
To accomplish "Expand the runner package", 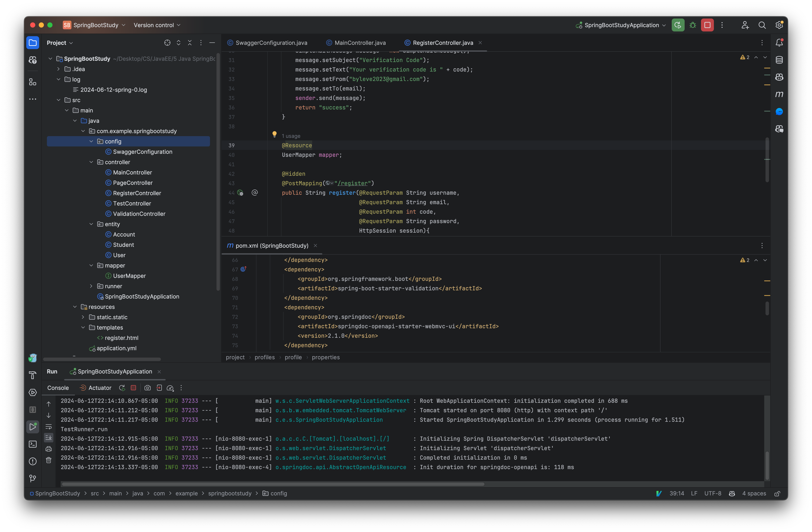I will tap(91, 286).
